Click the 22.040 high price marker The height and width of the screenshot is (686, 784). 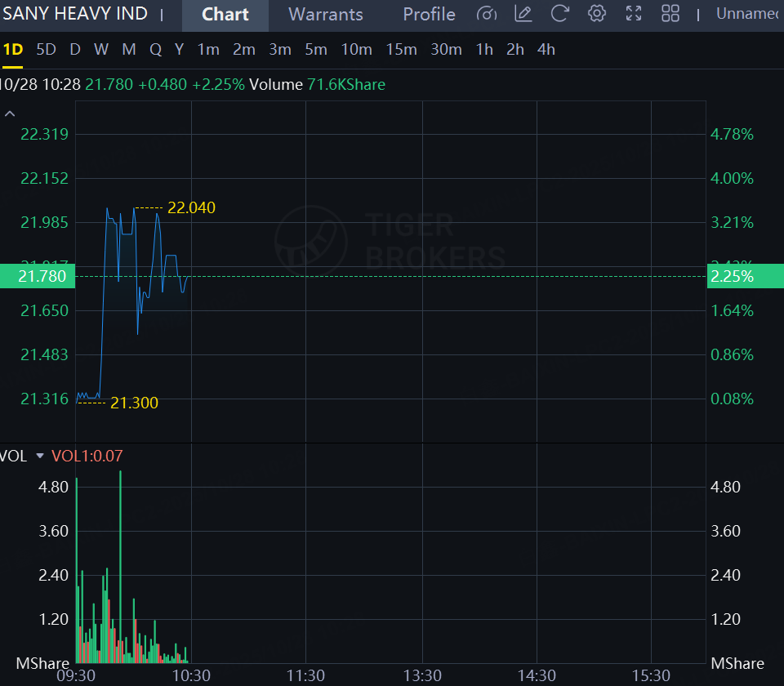point(191,207)
